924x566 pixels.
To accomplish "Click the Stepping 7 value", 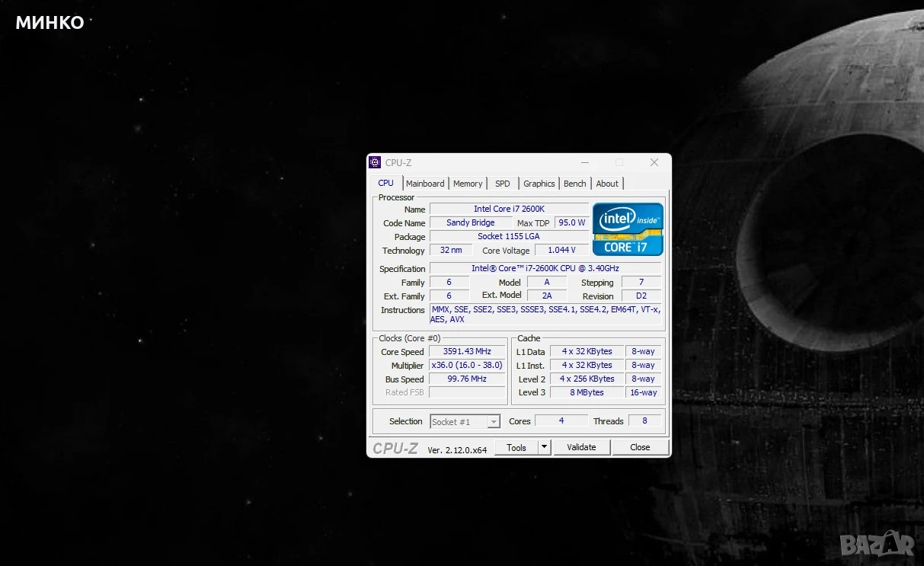I will tap(641, 282).
